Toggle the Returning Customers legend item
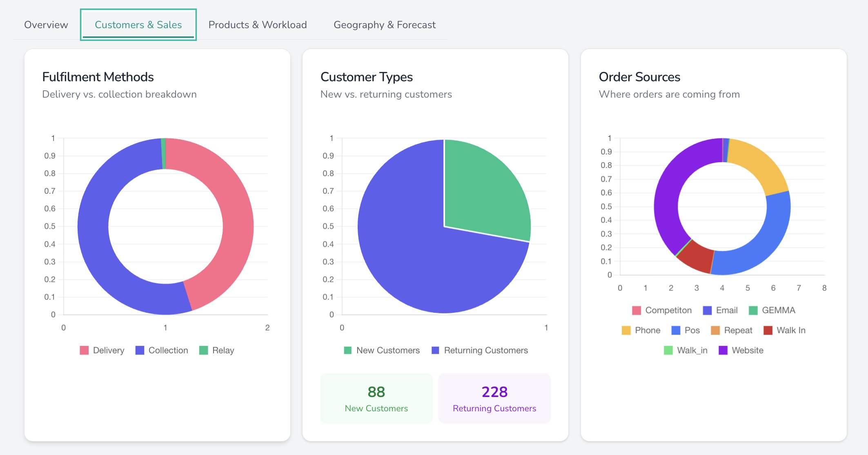Screen dimensions: 868x455 pyautogui.click(x=436, y=350)
